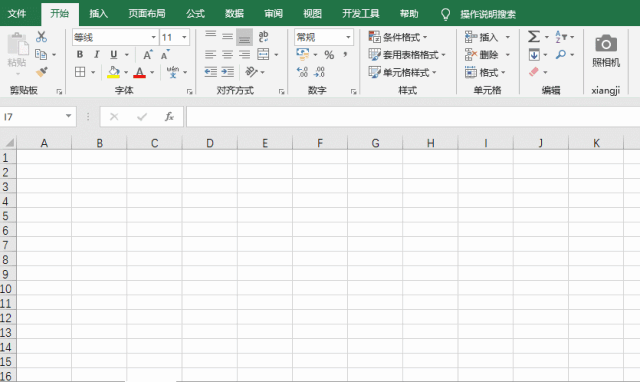Image resolution: width=640 pixels, height=382 pixels.
Task: Decrease indent
Action: point(211,72)
